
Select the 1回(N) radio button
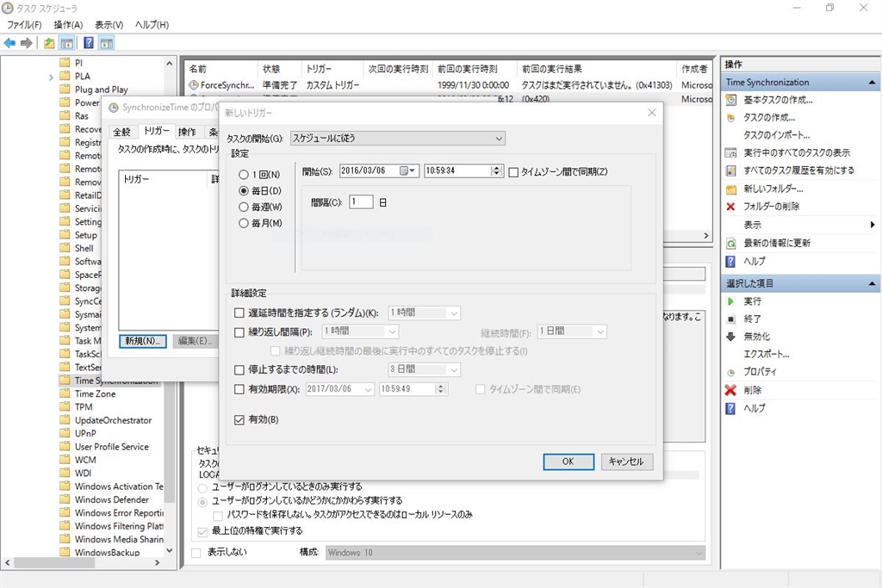point(244,175)
